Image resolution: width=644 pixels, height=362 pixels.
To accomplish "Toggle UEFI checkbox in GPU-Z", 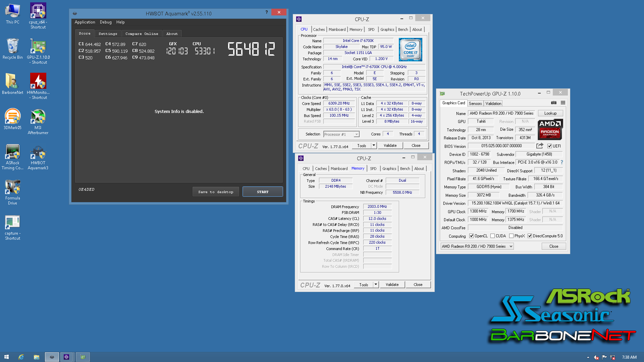I will pyautogui.click(x=549, y=146).
